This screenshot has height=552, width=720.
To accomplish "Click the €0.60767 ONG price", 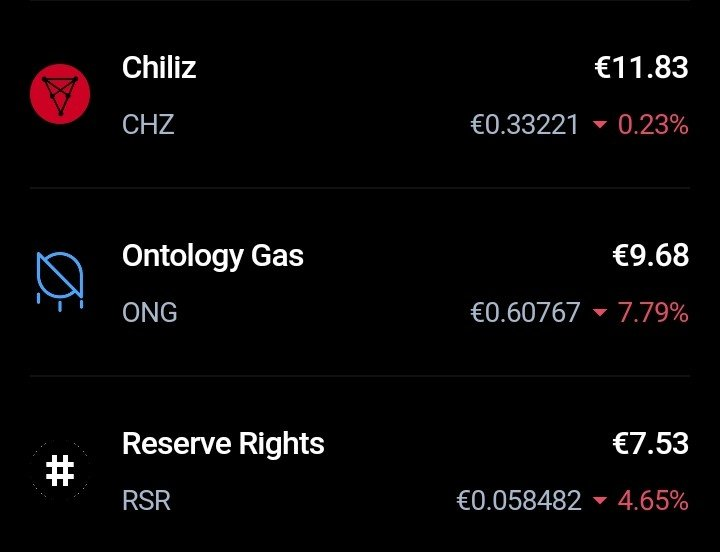I will pyautogui.click(x=525, y=312).
